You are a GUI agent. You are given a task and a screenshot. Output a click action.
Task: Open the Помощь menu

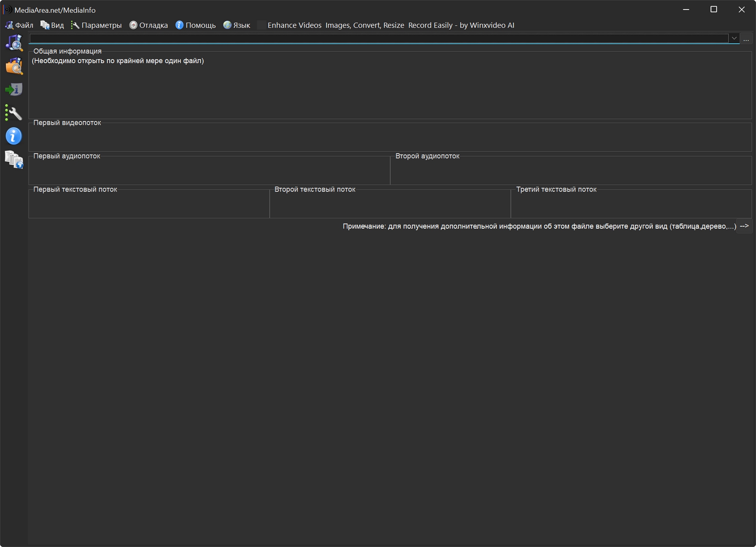(196, 25)
